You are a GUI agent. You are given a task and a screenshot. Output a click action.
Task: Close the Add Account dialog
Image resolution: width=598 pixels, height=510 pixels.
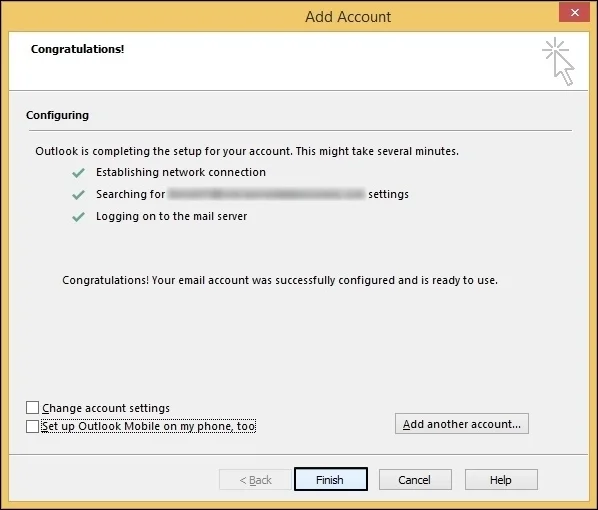(x=574, y=13)
